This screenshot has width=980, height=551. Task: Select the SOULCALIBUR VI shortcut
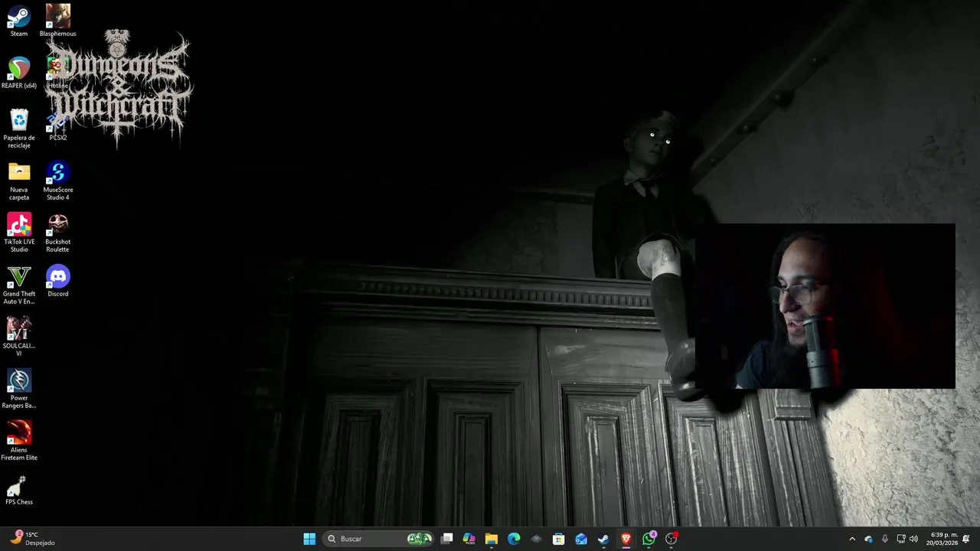19,337
